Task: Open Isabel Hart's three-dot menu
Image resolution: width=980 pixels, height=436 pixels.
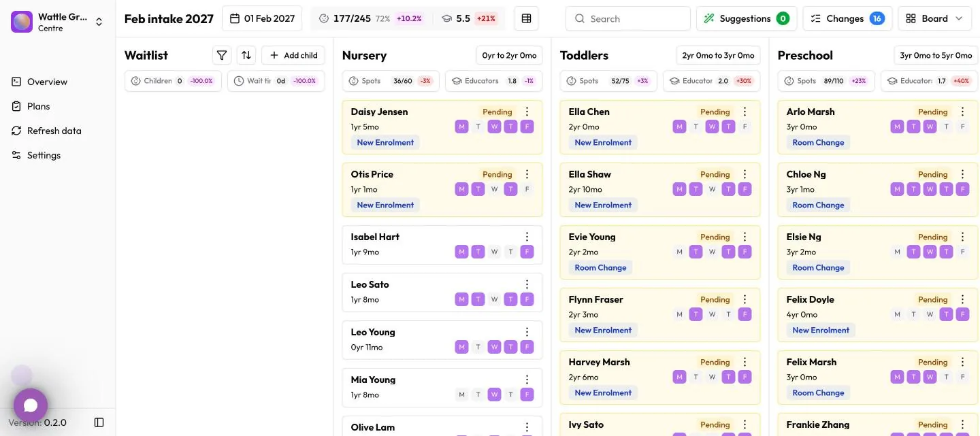Action: 527,237
